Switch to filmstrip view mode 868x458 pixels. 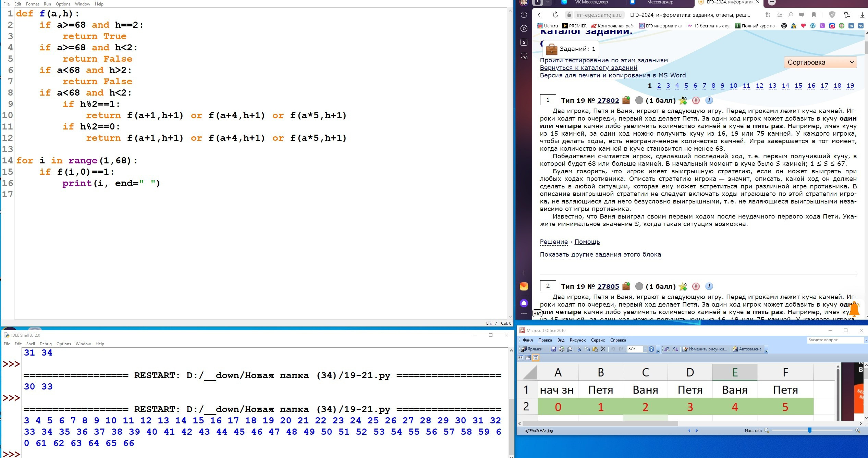pos(528,358)
